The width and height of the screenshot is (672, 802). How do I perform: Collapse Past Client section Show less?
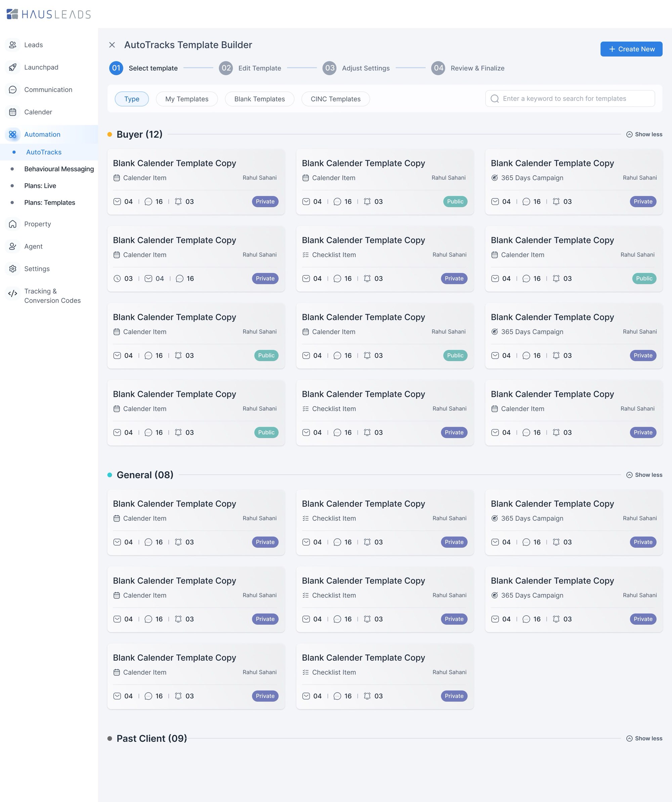(x=644, y=739)
